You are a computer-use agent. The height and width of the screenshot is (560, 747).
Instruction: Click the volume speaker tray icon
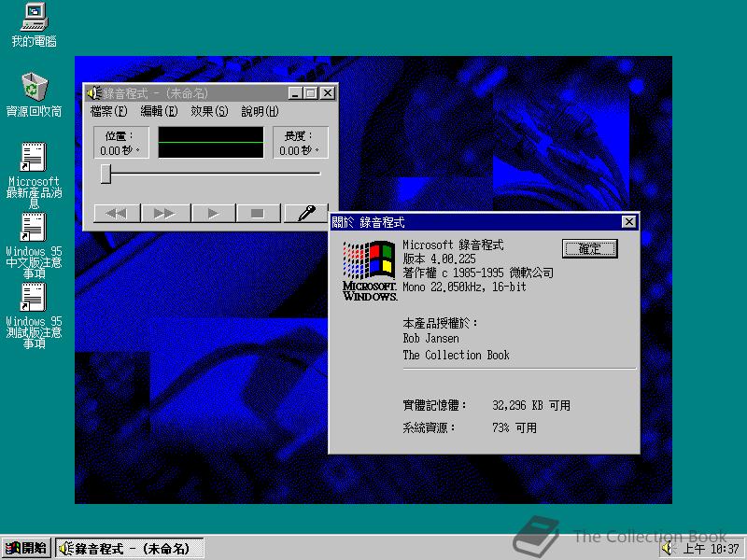coord(668,549)
